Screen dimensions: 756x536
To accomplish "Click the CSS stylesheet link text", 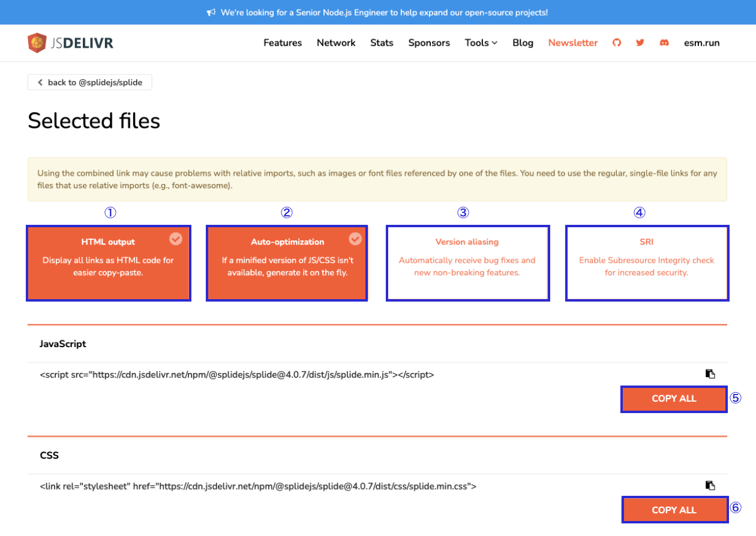I will pos(258,486).
